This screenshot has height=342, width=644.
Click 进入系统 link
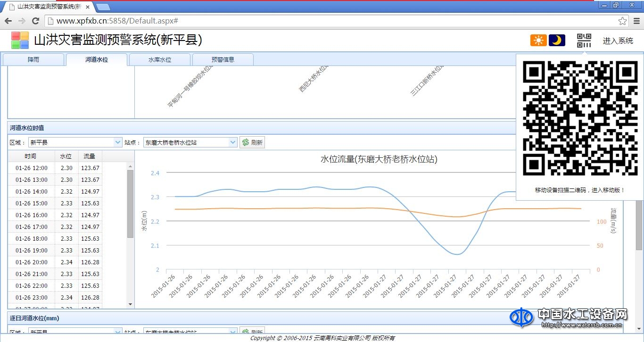[618, 41]
